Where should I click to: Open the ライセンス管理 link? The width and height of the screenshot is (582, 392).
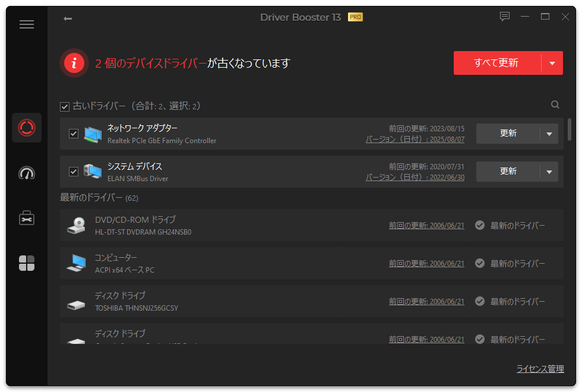click(x=540, y=369)
